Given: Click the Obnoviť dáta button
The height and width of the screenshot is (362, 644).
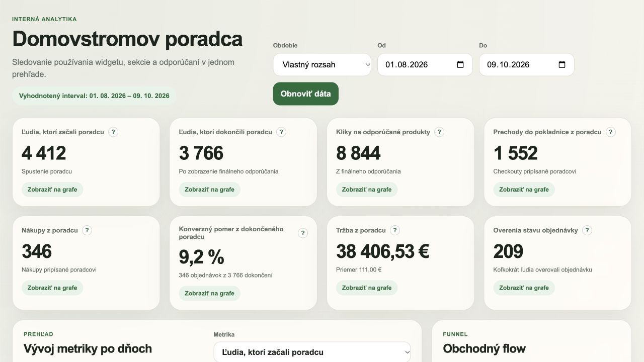Looking at the screenshot, I should 306,94.
